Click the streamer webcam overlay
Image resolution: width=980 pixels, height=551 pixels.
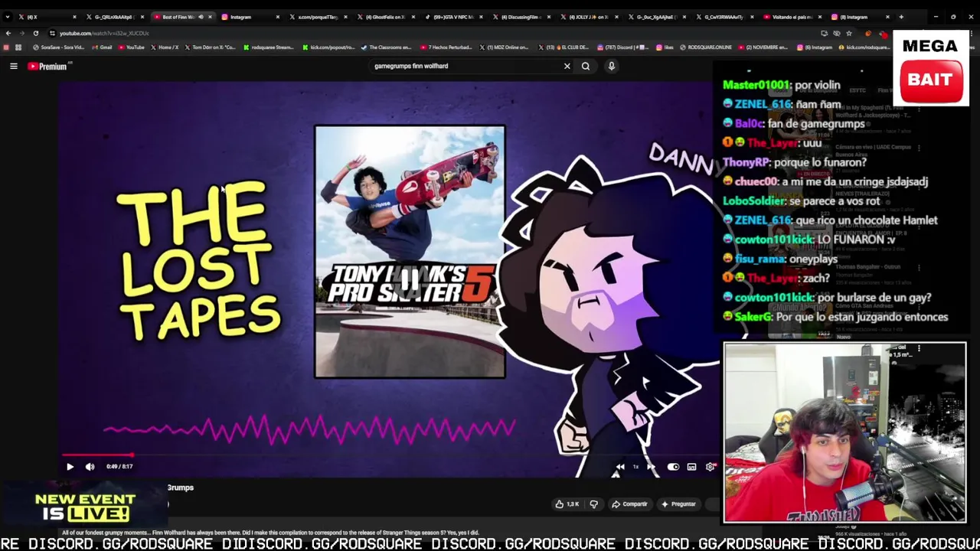[845, 432]
